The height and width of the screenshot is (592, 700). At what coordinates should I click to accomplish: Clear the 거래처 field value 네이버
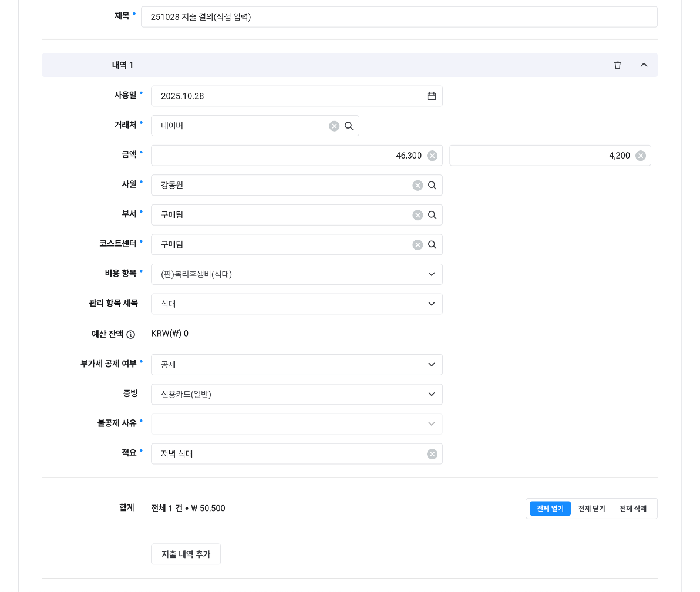tap(334, 126)
